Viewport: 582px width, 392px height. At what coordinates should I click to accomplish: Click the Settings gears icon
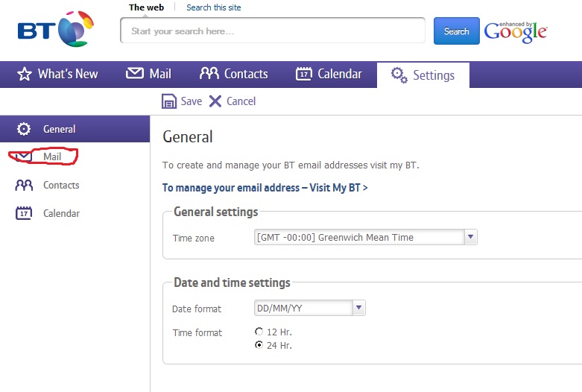click(x=399, y=75)
